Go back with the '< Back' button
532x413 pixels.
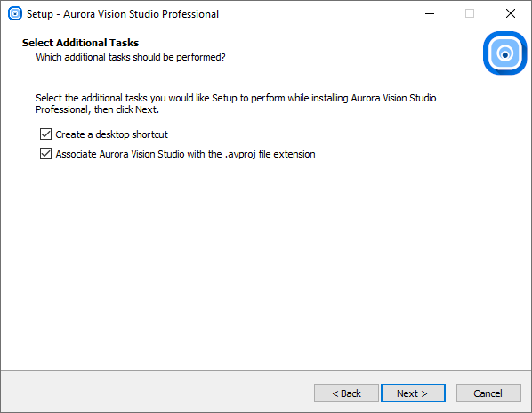[346, 393]
